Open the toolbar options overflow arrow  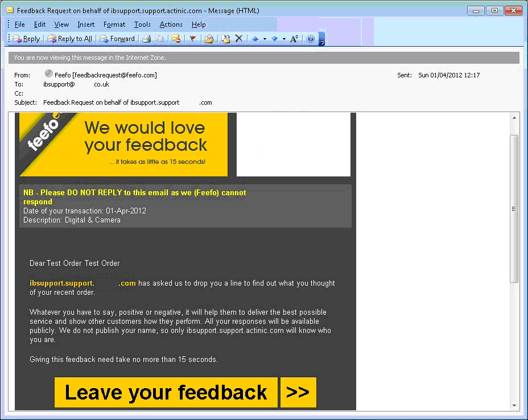321,40
